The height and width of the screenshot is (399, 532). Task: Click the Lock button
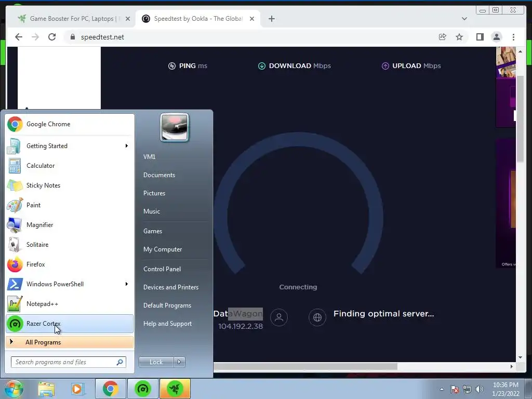click(156, 362)
